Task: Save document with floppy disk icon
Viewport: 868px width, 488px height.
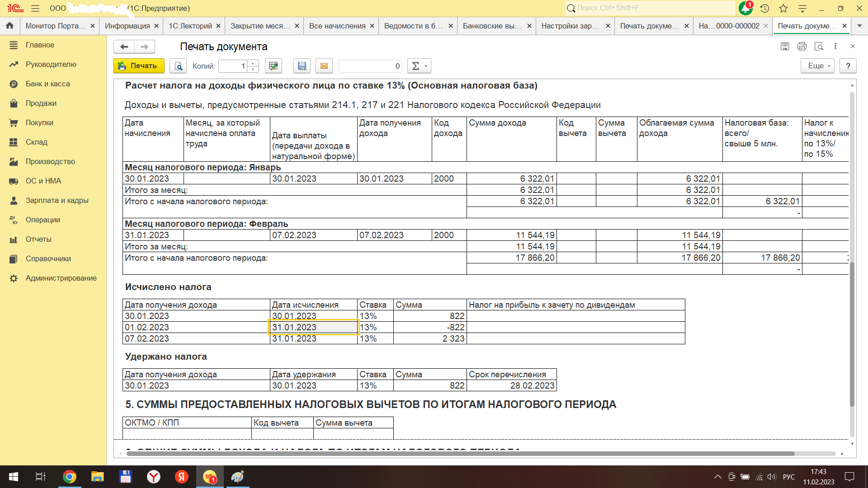Action: [302, 66]
